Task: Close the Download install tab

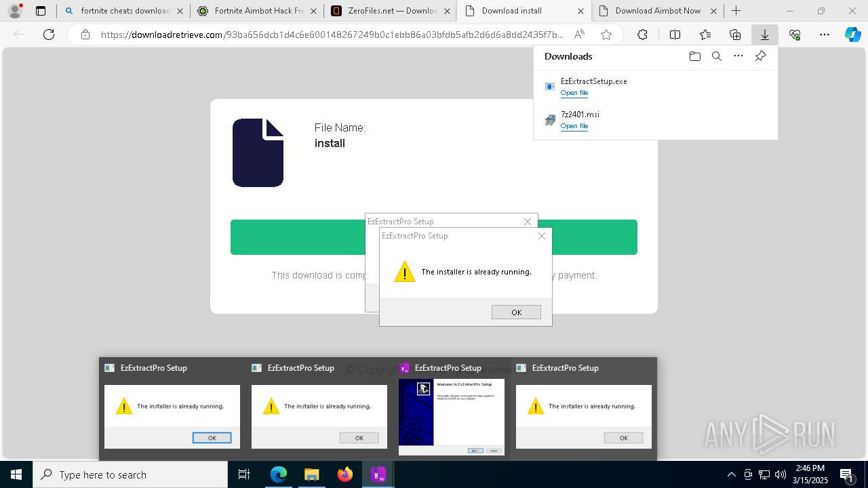Action: coord(581,11)
